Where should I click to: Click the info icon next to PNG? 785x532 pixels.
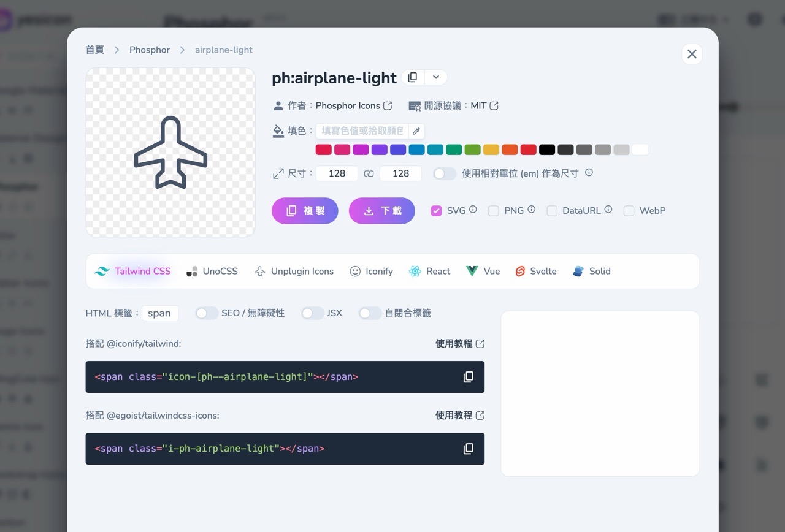531,209
